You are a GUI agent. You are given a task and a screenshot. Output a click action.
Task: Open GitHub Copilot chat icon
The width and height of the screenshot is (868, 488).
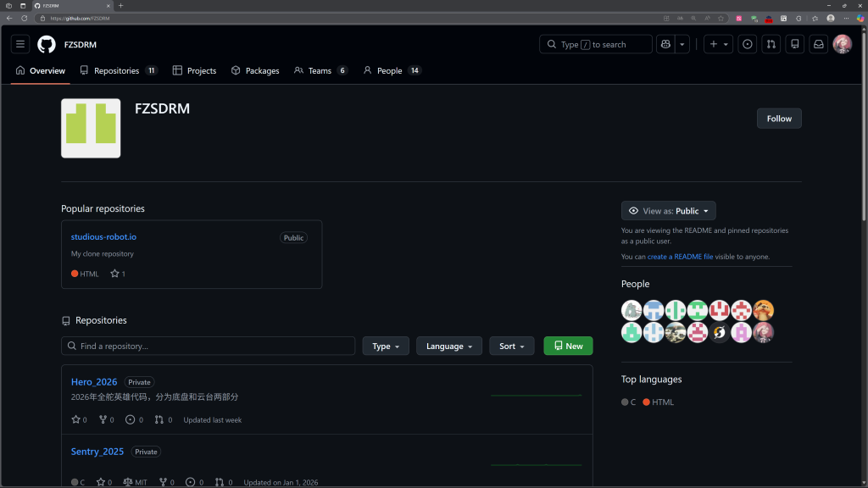(x=665, y=44)
